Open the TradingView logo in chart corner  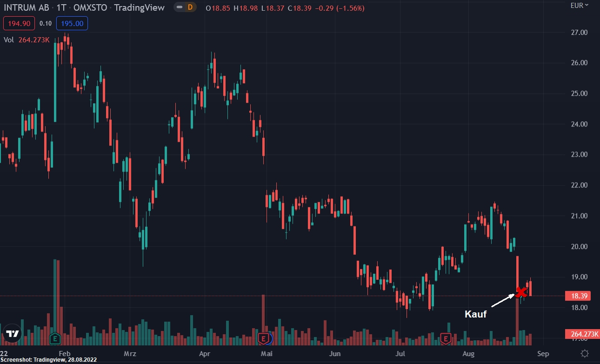click(x=12, y=333)
